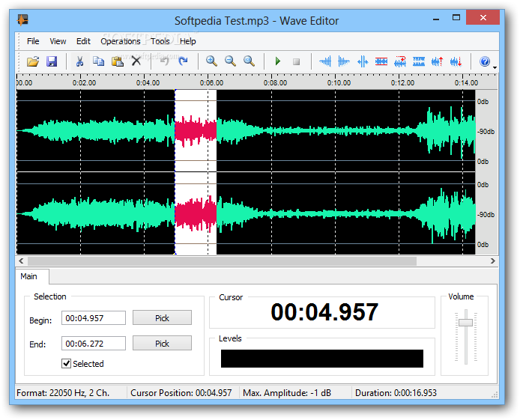Zoom out of the waveform
Viewport: 520px width, 420px height.
coord(230,61)
